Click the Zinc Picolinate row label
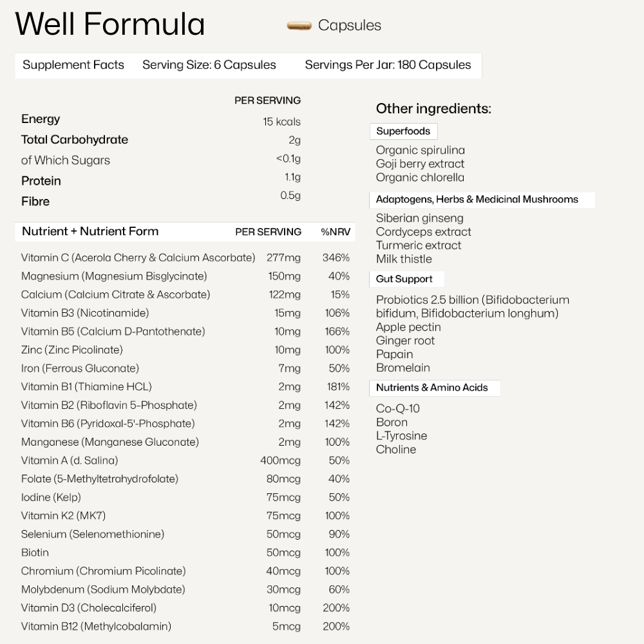This screenshot has height=644, width=644. 71,350
